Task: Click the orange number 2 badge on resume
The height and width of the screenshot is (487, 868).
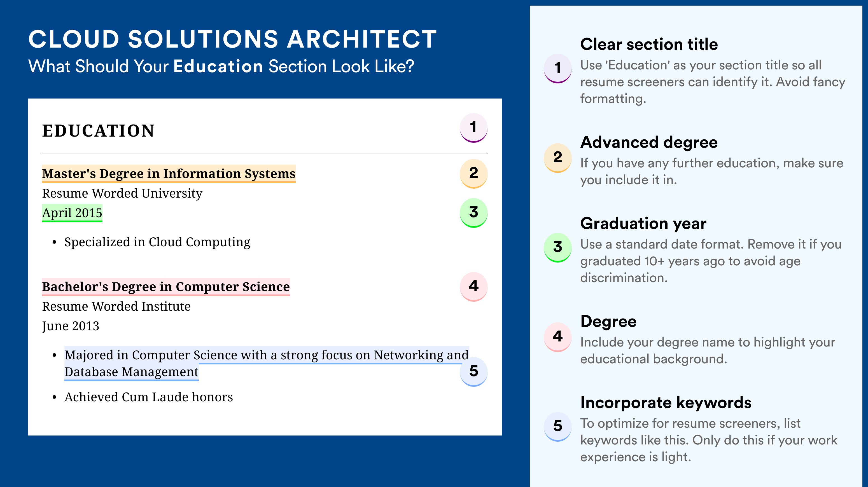Action: click(473, 173)
